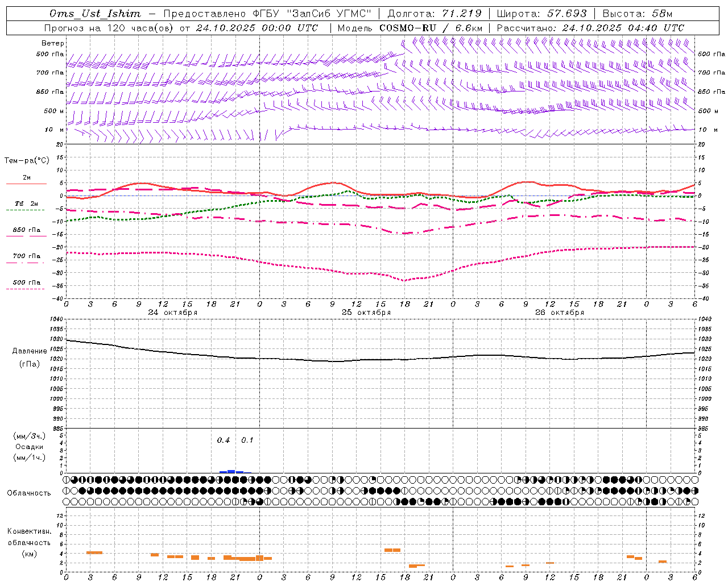Click the station name Oms_Ust_Ishim

(x=95, y=14)
